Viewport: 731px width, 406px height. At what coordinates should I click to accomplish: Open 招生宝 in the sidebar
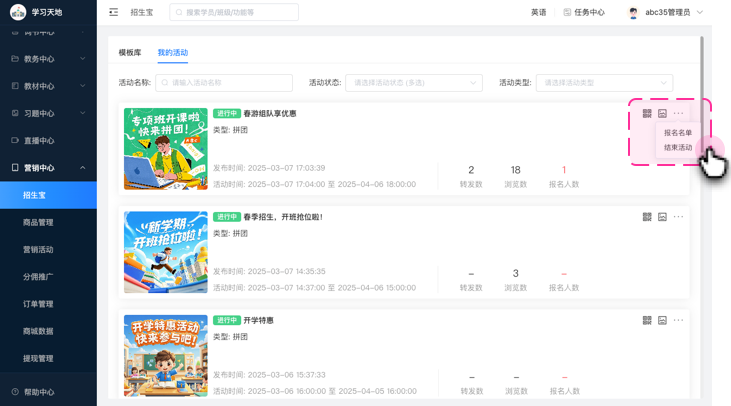(48, 195)
